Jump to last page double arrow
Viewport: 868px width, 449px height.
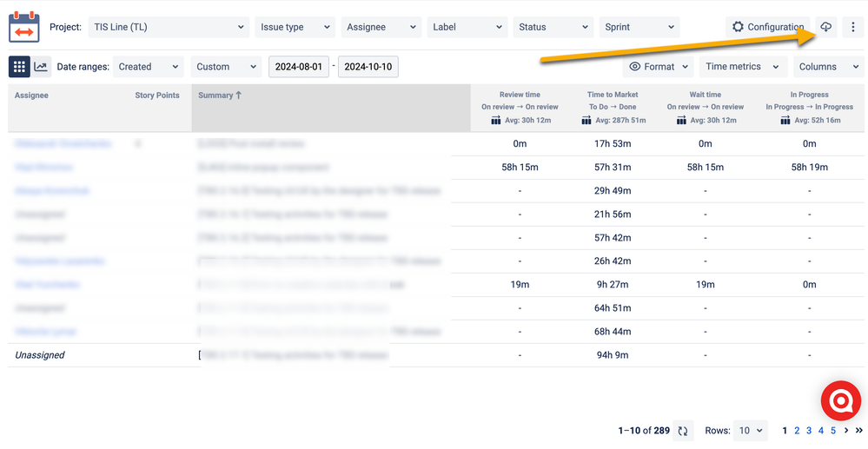[859, 430]
